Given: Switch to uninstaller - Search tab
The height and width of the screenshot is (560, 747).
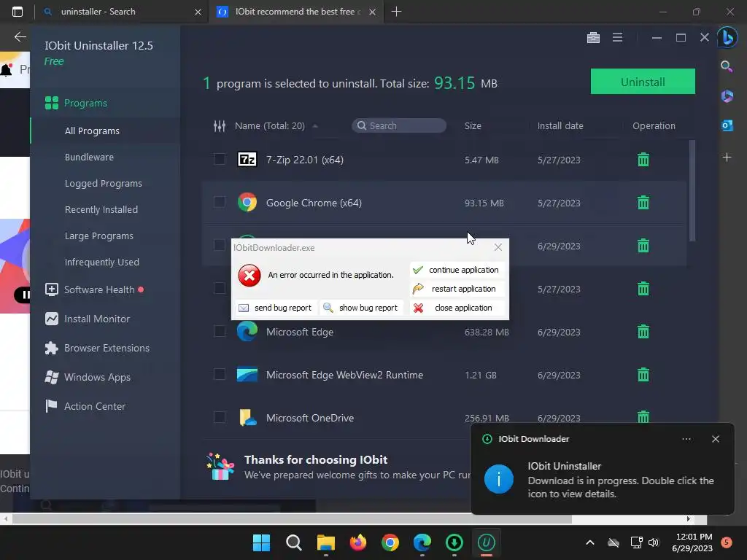Looking at the screenshot, I should [122, 12].
